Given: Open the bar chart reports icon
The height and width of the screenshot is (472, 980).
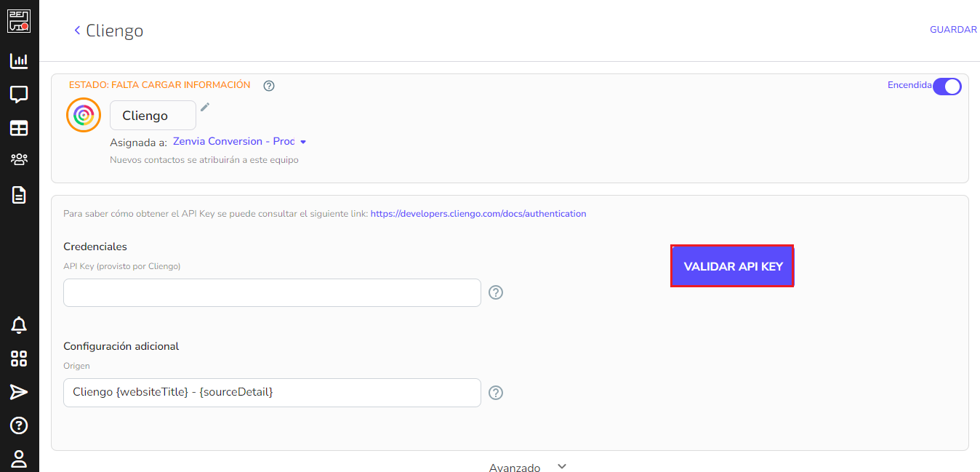Looking at the screenshot, I should 19,61.
